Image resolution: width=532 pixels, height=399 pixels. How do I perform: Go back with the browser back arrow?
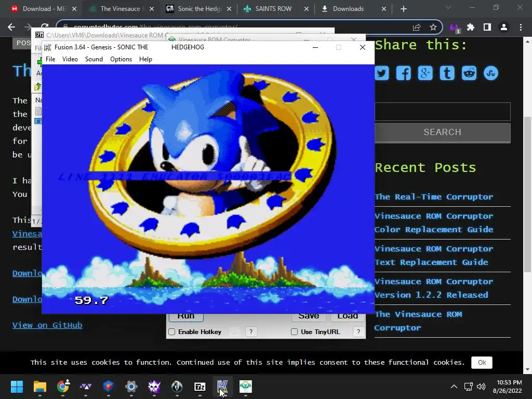pyautogui.click(x=11, y=27)
